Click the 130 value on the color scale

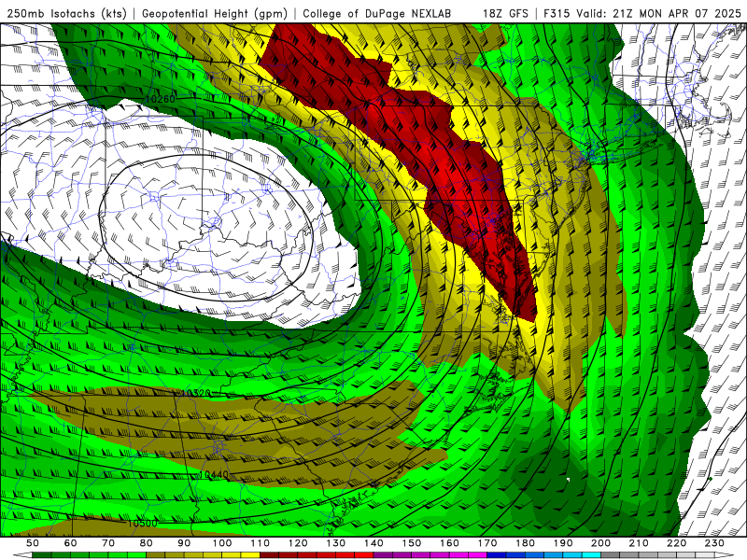coord(336,543)
